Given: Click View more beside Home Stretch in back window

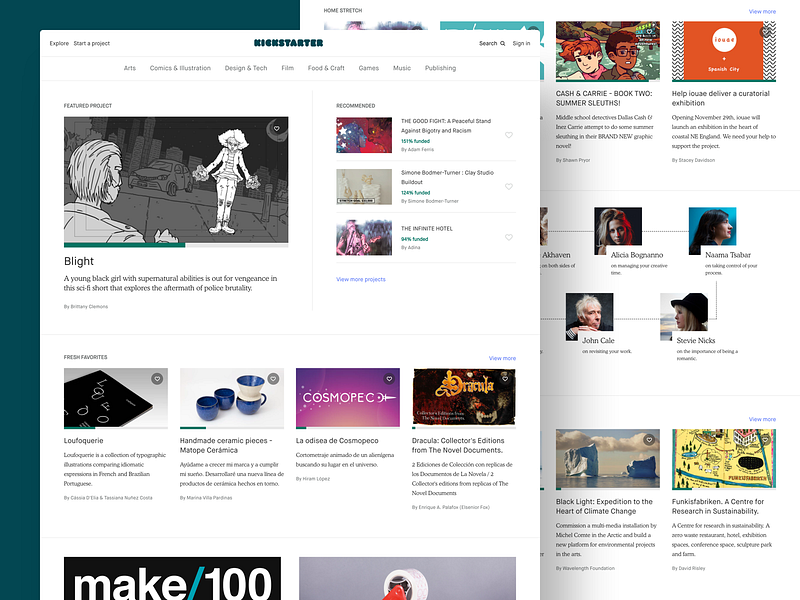Looking at the screenshot, I should [x=762, y=11].
